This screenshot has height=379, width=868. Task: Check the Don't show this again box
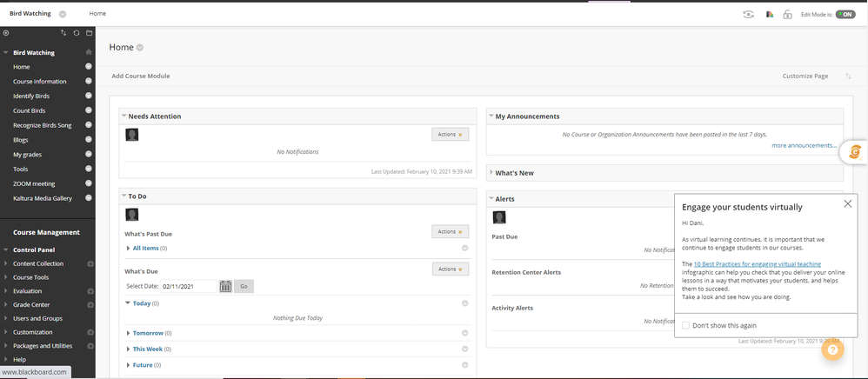(686, 325)
